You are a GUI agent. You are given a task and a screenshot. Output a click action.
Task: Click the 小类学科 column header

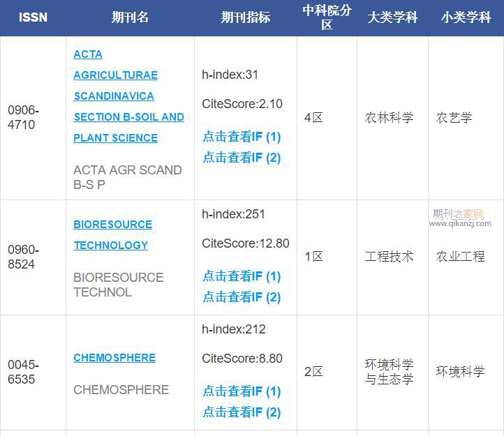point(466,17)
